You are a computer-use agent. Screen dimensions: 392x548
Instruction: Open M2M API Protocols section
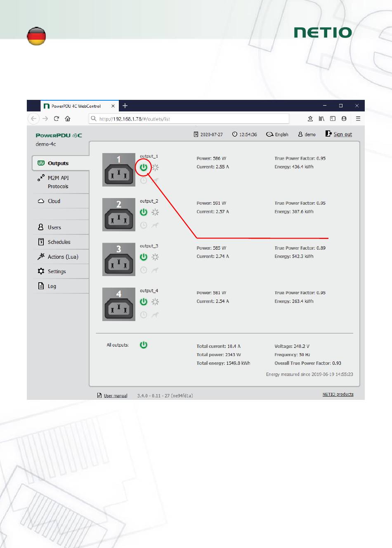[x=61, y=182]
